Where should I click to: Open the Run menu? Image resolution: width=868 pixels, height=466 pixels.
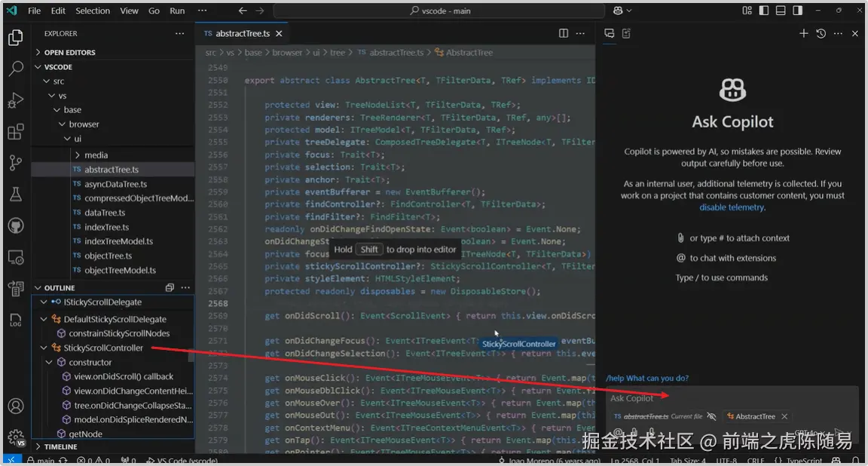point(177,11)
